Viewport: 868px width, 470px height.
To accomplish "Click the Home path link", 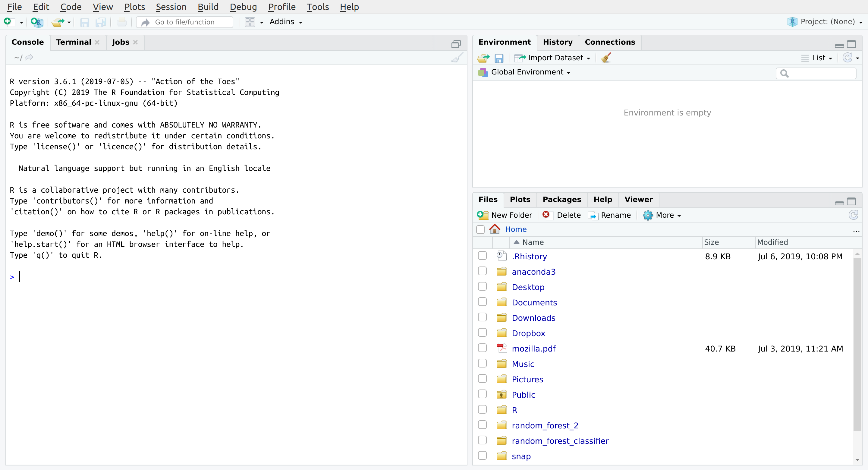I will pyautogui.click(x=516, y=229).
